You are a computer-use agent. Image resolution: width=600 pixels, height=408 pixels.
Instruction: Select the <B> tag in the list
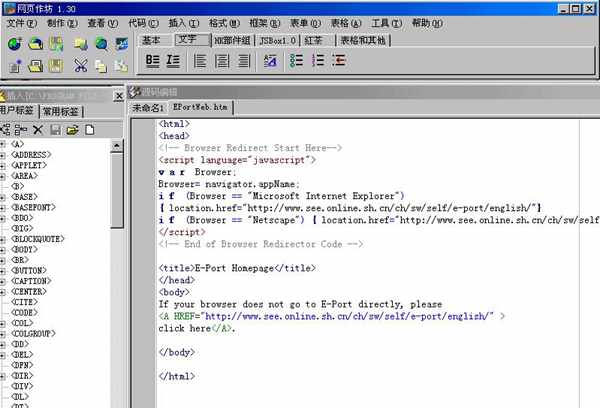coord(18,187)
